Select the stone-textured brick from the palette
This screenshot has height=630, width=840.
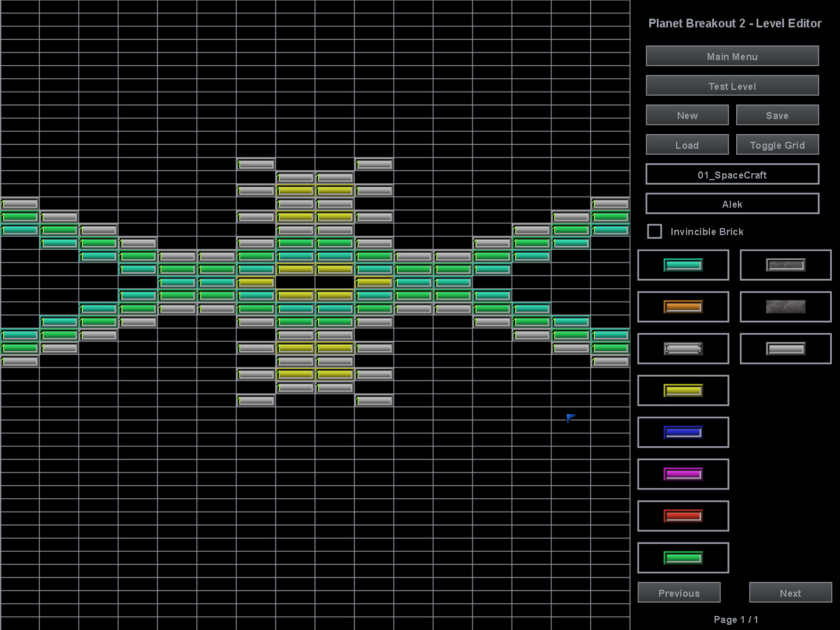785,307
